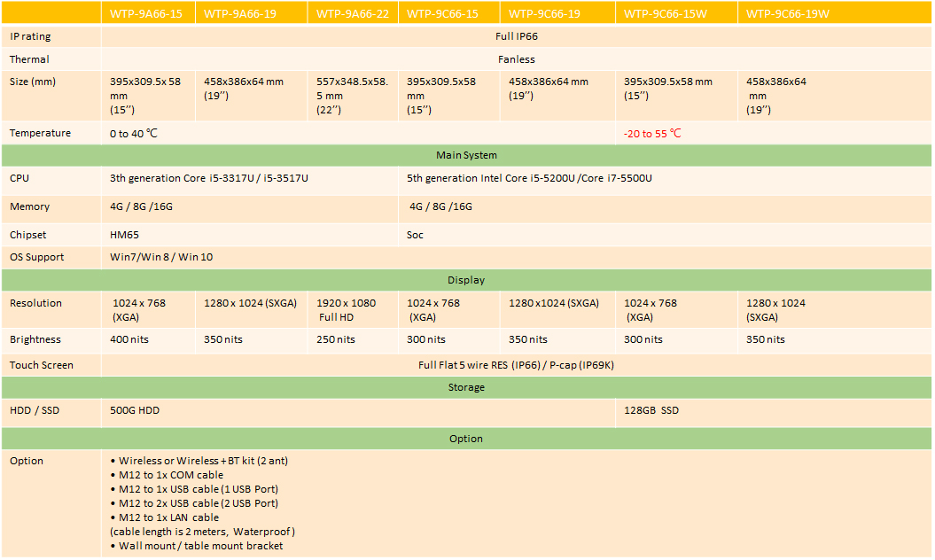Click the green Display section header
The width and height of the screenshot is (935, 560).
466,280
